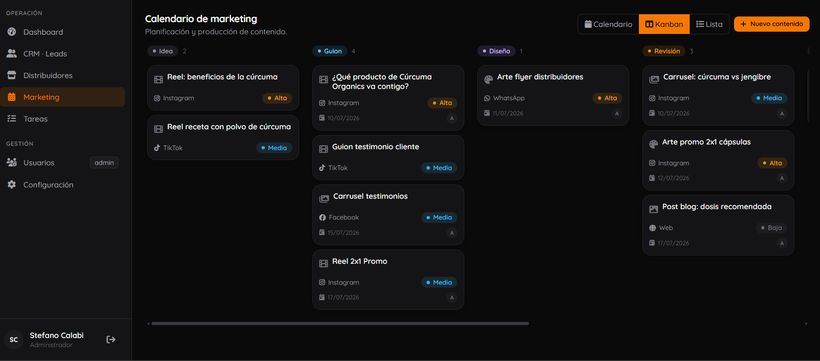820x361 pixels.
Task: Click palette icon on Arte promo 2x1 cápsulas
Action: pyautogui.click(x=653, y=144)
